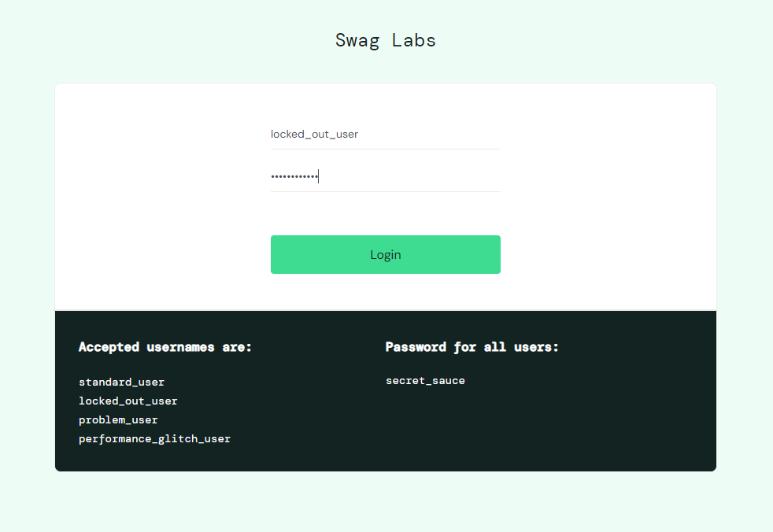Click the standard_user username text
Screen dimensions: 773x532
coord(121,382)
